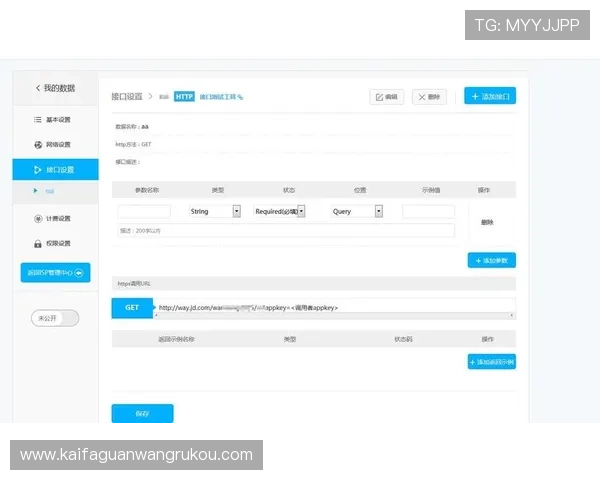
Task: Click the 权限设置 lock icon
Action: (x=37, y=243)
